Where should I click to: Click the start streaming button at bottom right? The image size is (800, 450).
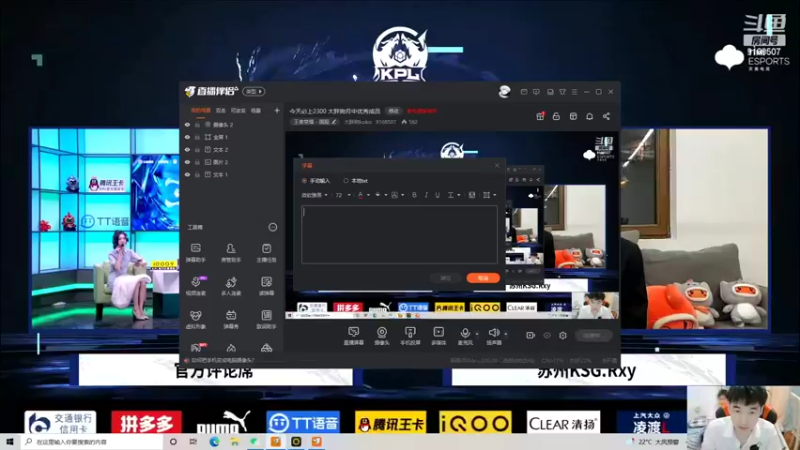(x=593, y=335)
